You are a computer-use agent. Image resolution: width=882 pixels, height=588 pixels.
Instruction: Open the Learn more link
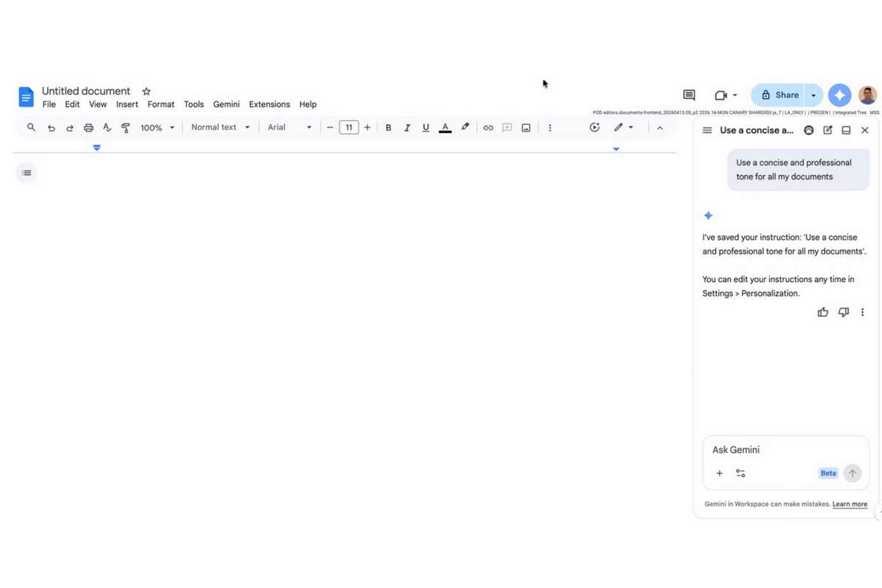tap(850, 504)
